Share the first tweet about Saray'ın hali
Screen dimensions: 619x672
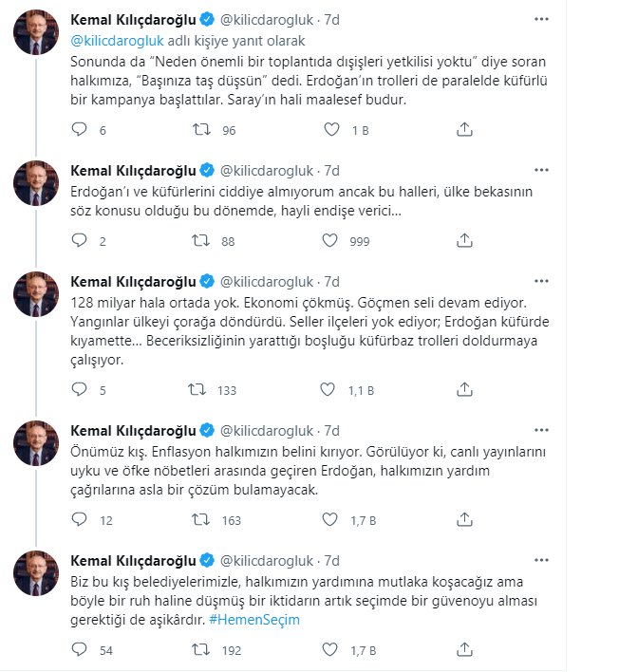click(464, 129)
